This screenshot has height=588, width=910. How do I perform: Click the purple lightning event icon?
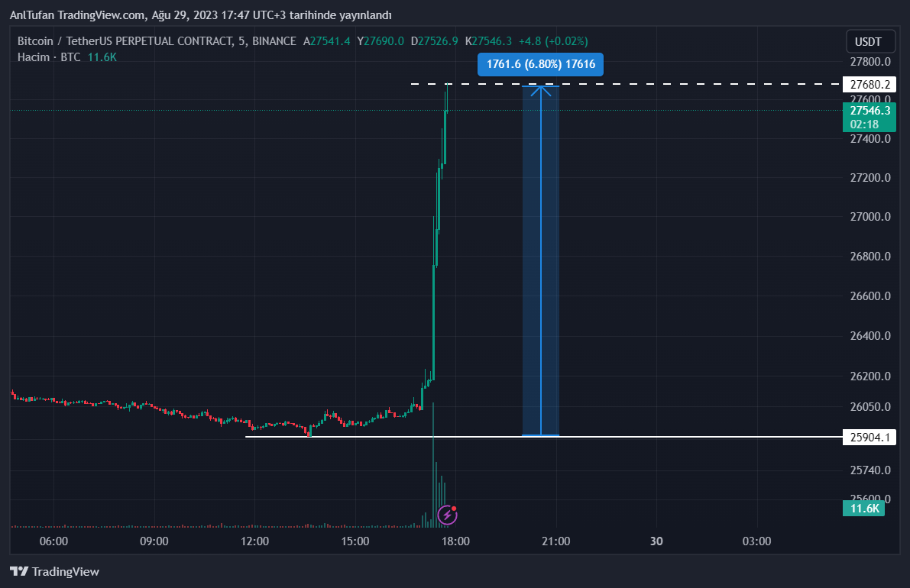point(447,515)
